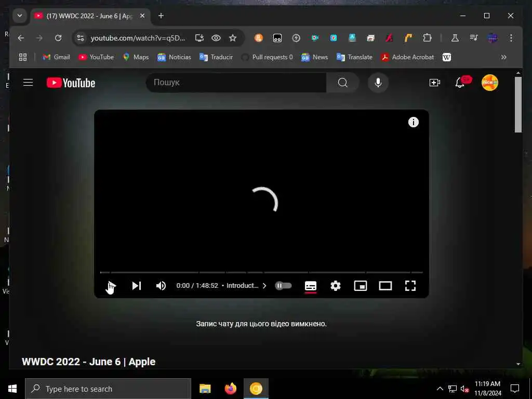532x399 pixels.
Task: Click the play button in the video player
Action: pyautogui.click(x=111, y=286)
